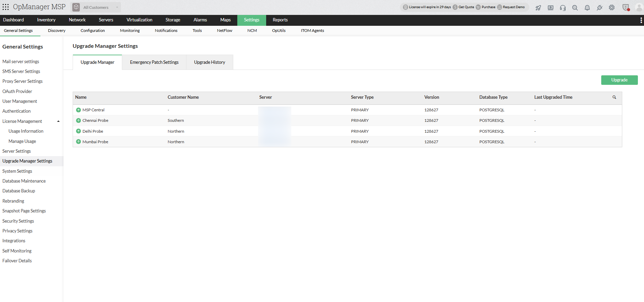Open Database Backup settings
This screenshot has height=302, width=644.
click(19, 191)
